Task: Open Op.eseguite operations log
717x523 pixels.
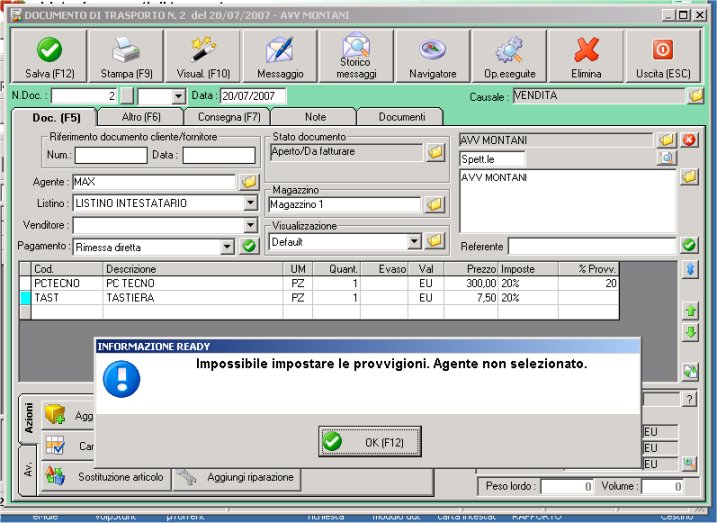Action: [510, 57]
